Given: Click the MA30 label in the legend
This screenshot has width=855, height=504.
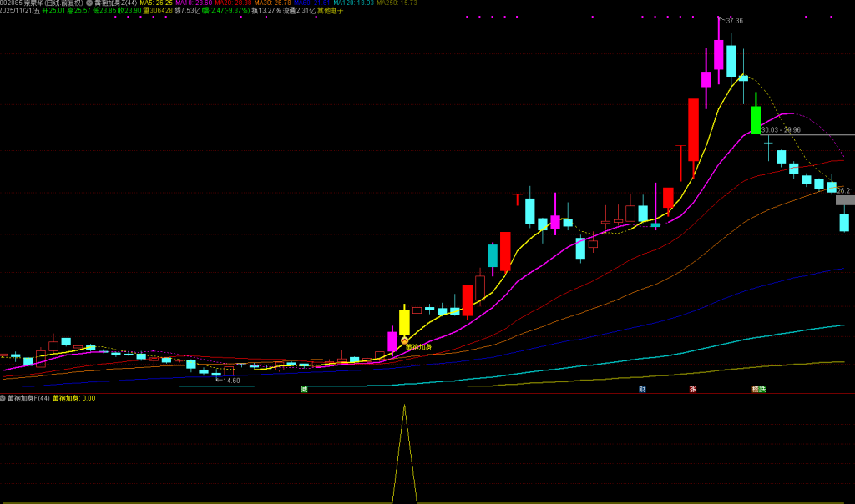Looking at the screenshot, I should (x=271, y=3).
